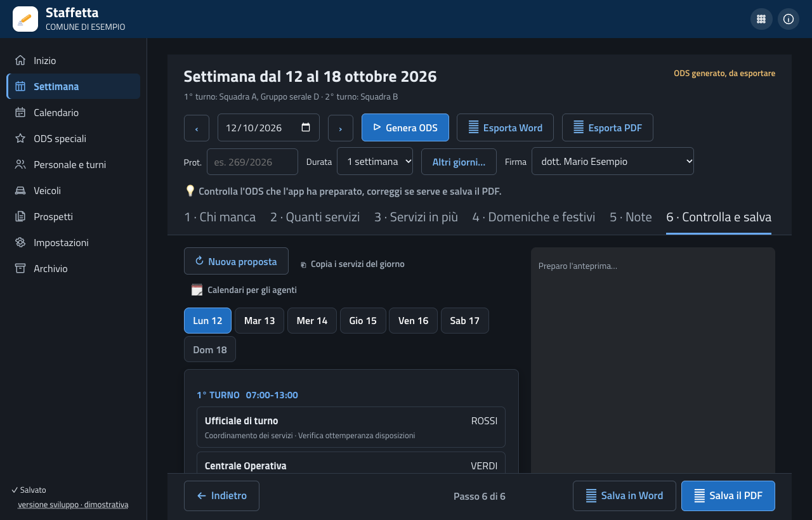Viewport: 812px width, 520px height.
Task: Click the Salva il PDF button
Action: pos(728,496)
